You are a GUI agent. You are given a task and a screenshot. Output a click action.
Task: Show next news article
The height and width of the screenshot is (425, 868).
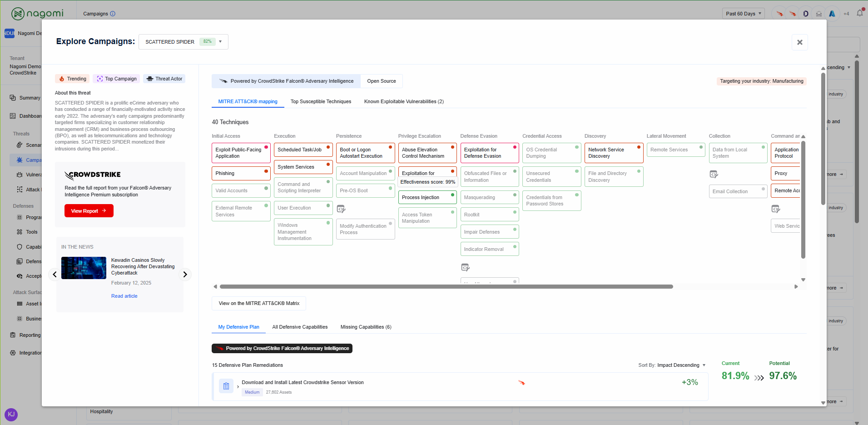click(185, 275)
